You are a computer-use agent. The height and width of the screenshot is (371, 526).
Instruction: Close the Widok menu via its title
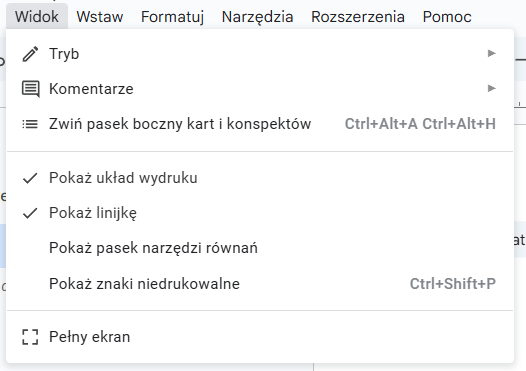tap(37, 17)
